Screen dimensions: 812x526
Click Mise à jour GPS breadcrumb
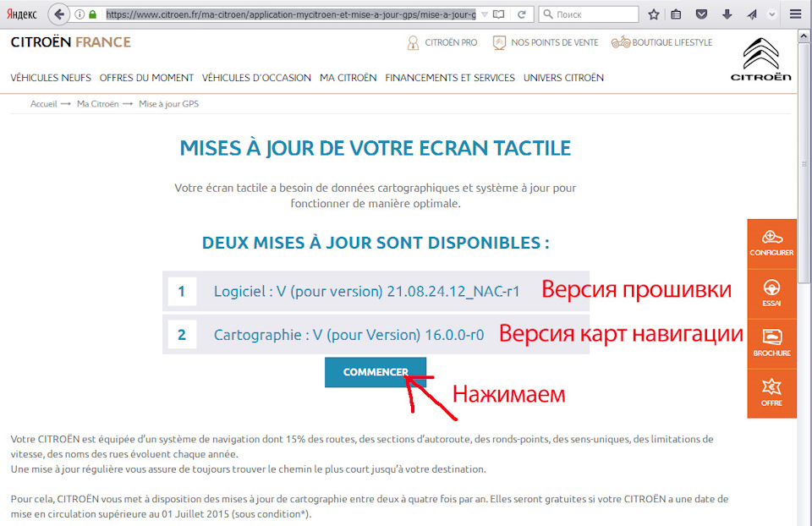pyautogui.click(x=169, y=104)
